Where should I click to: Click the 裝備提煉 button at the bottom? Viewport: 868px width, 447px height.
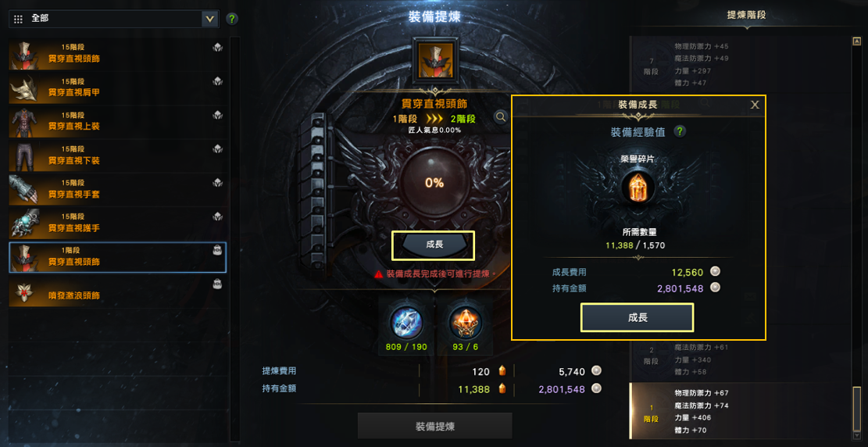pos(435,426)
